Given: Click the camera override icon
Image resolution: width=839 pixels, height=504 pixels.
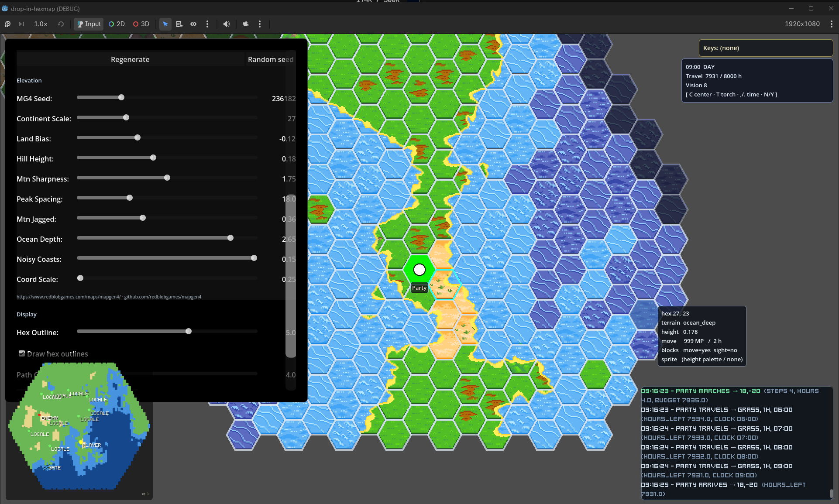Looking at the screenshot, I should pos(246,24).
